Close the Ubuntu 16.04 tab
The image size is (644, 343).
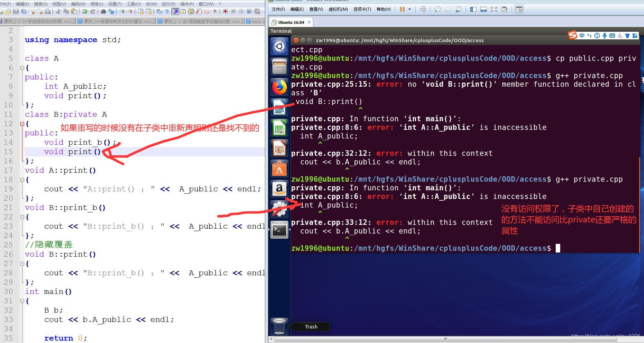[309, 22]
